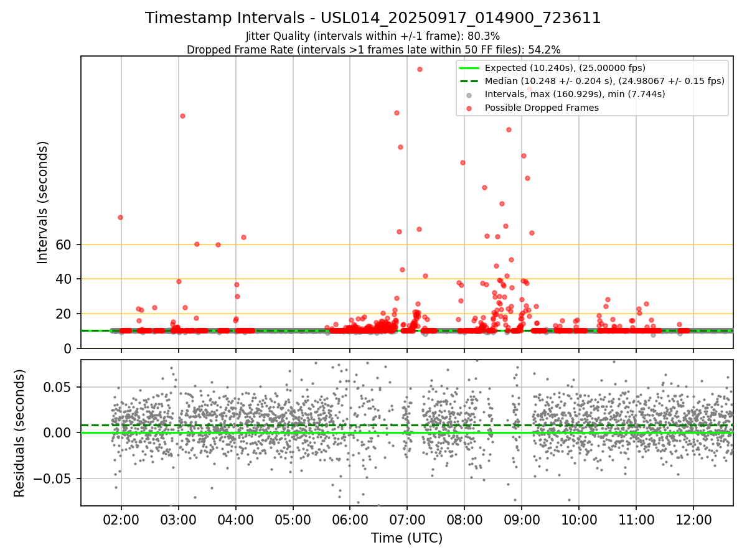Click the Intervals gray marker legend entry

pos(565,94)
